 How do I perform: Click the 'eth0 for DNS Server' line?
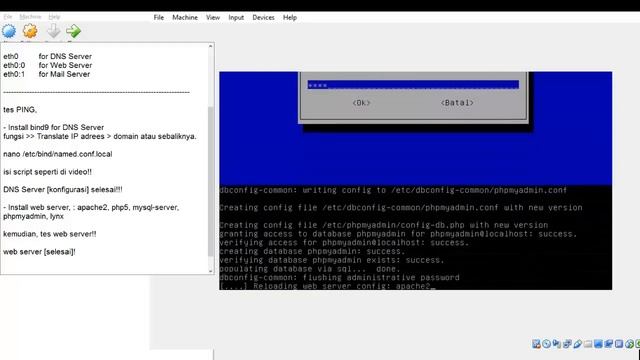47,56
